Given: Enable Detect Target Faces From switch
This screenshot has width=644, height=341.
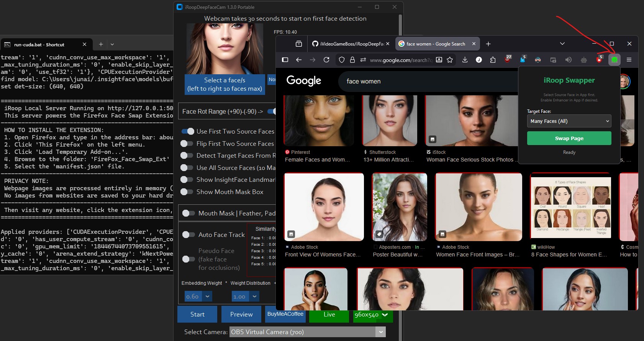Looking at the screenshot, I should coord(187,155).
